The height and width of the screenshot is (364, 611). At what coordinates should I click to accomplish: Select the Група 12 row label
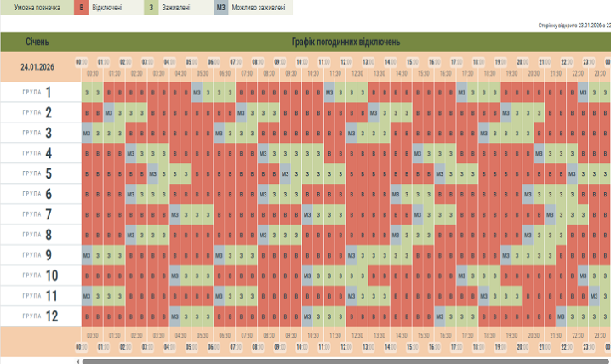coord(40,316)
